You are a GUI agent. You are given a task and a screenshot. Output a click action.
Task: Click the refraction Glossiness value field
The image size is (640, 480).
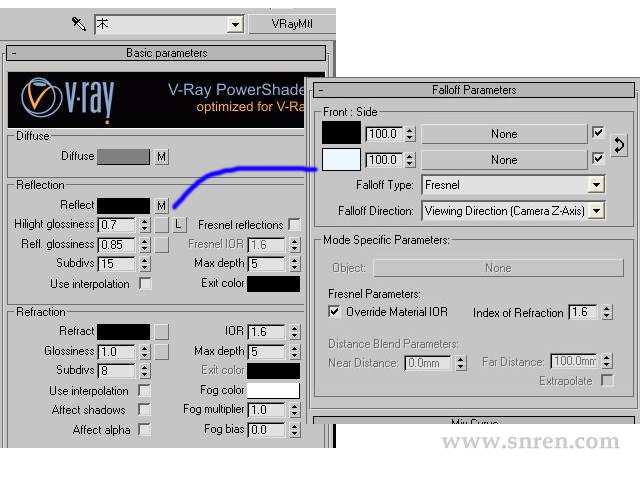[117, 351]
